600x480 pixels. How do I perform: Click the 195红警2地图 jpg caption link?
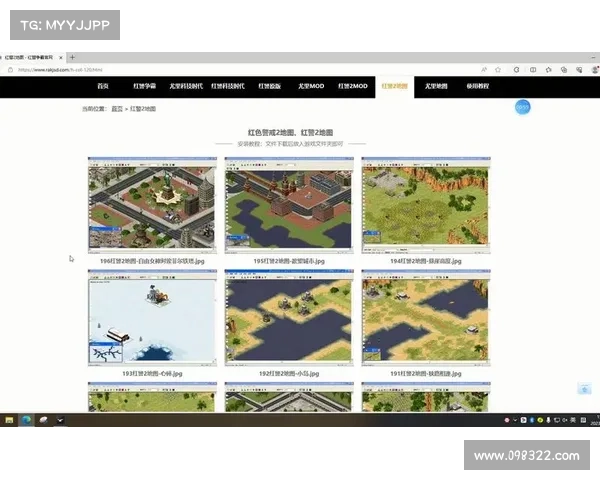(289, 261)
